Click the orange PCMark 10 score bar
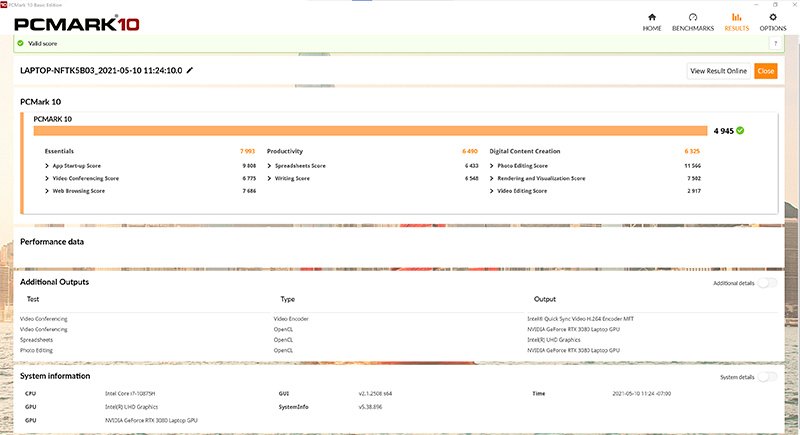800x435 pixels. 370,131
